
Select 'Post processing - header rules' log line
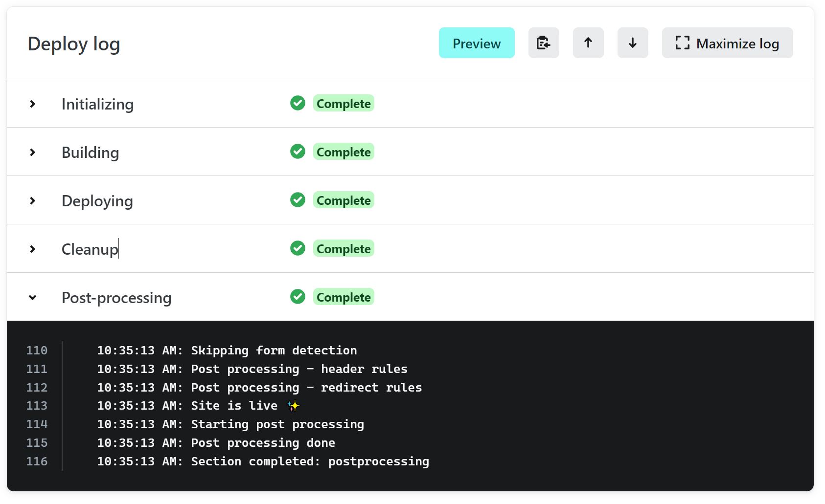252,369
